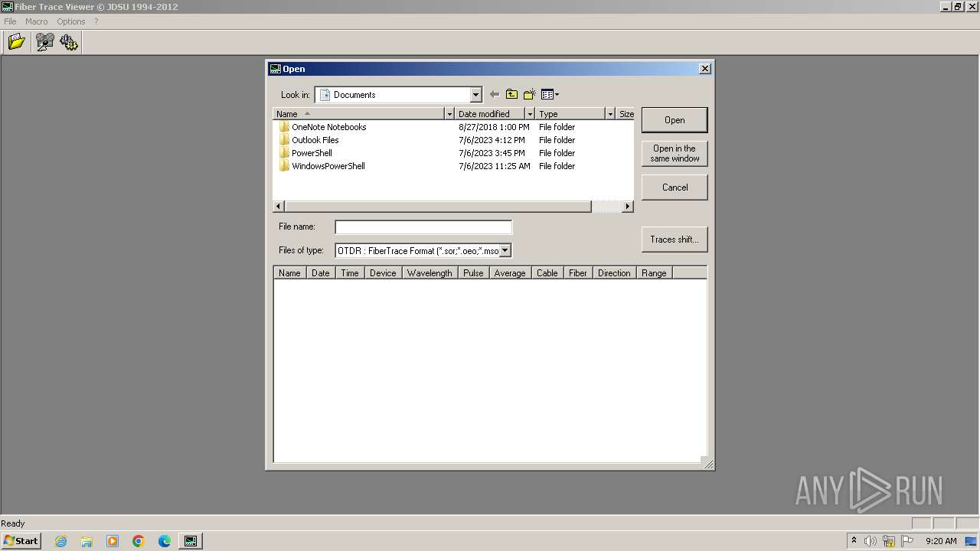The image size is (980, 551).
Task: Click the Pulse column in trace list
Action: click(473, 273)
